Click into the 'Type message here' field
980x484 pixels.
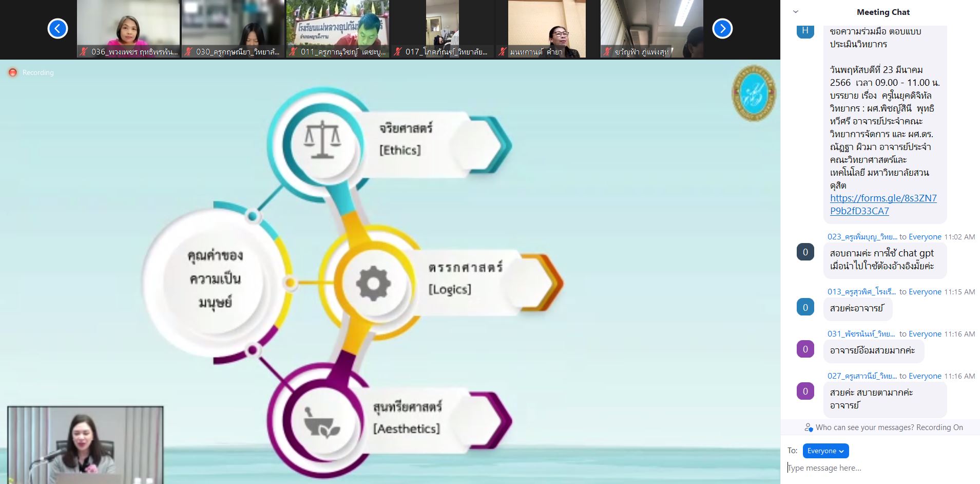pos(880,468)
